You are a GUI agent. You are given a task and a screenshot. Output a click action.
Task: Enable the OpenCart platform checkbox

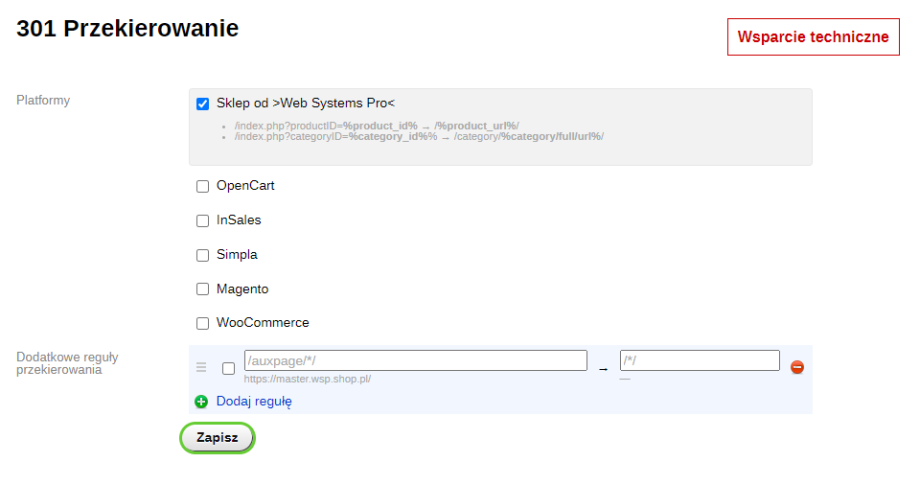click(203, 186)
